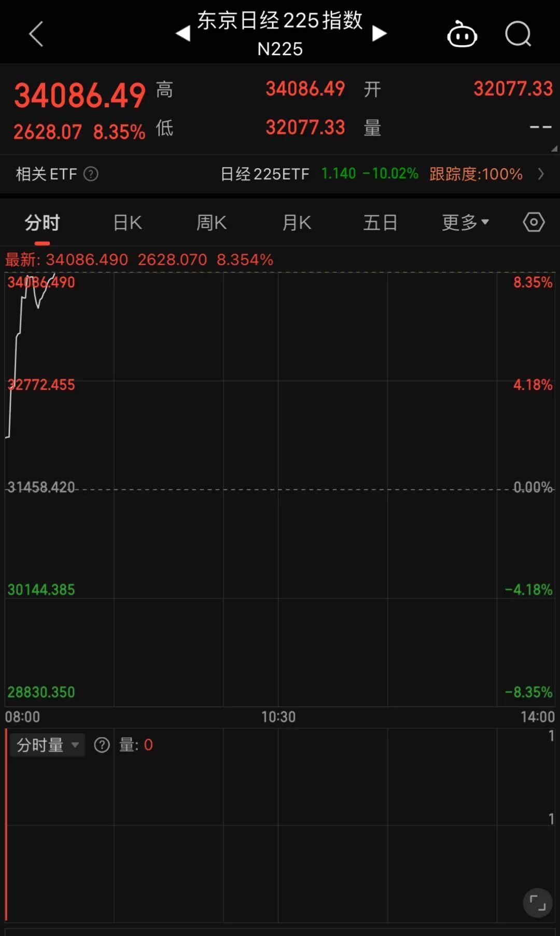Open the 更多 chart period dropdown
This screenshot has width=560, height=936.
pos(465,223)
